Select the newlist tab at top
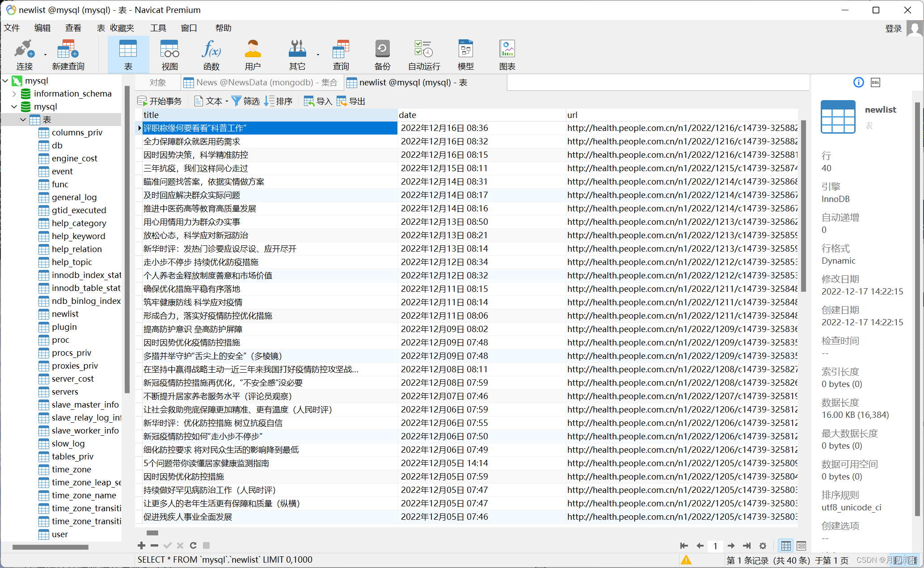 tap(410, 82)
